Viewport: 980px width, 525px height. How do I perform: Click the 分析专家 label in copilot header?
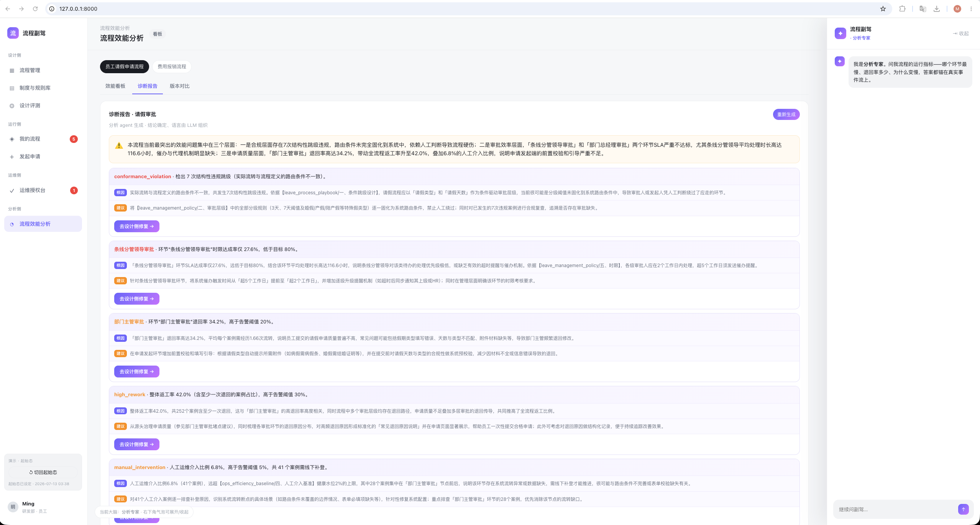click(861, 38)
